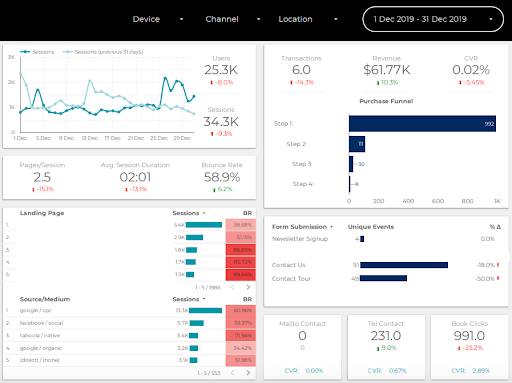Click the Mailto Contact scorecard value

(x=302, y=336)
